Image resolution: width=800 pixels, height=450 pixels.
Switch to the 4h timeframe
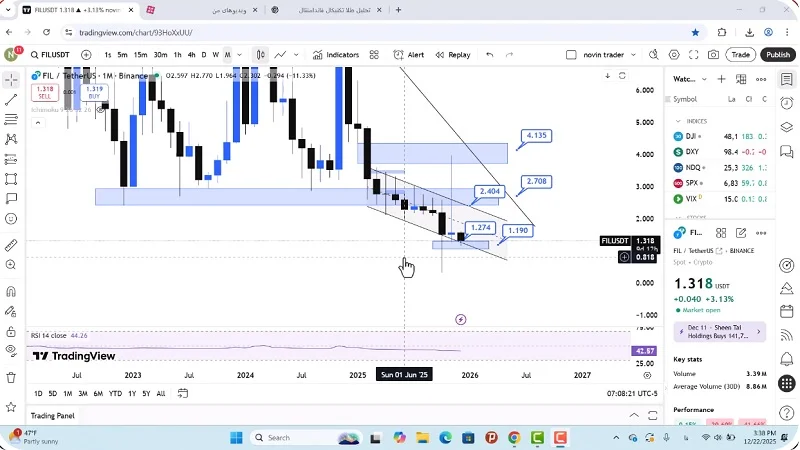click(x=191, y=55)
